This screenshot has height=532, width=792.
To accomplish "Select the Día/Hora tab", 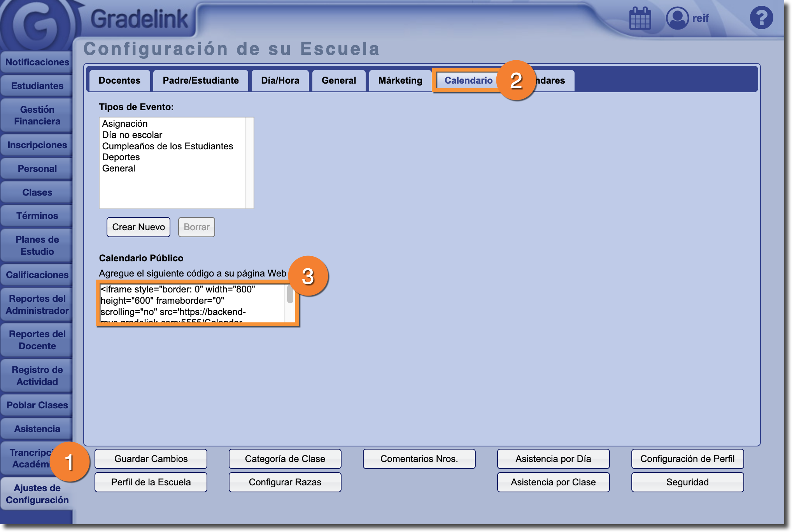I will click(280, 80).
